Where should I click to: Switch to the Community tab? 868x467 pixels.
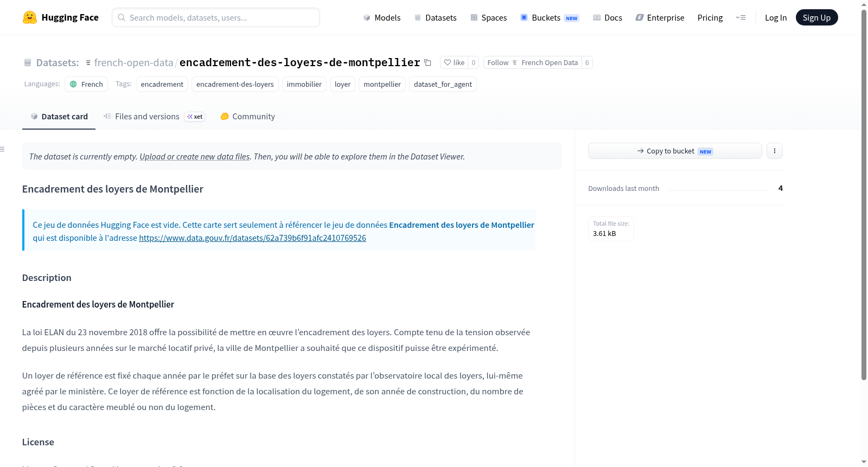click(247, 117)
